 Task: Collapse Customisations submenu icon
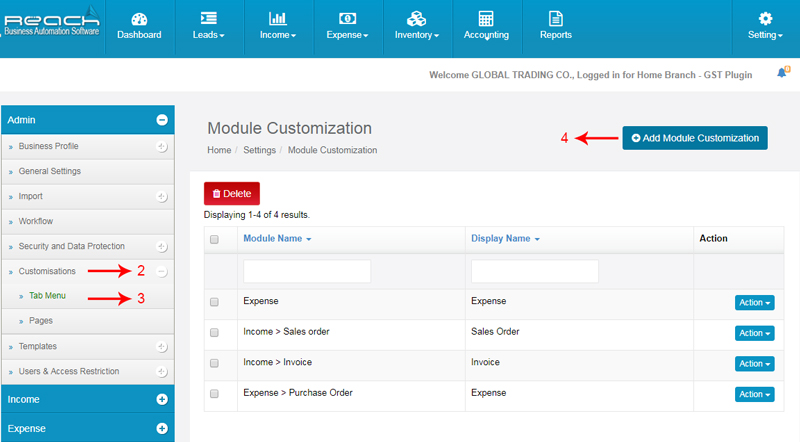[x=161, y=272]
